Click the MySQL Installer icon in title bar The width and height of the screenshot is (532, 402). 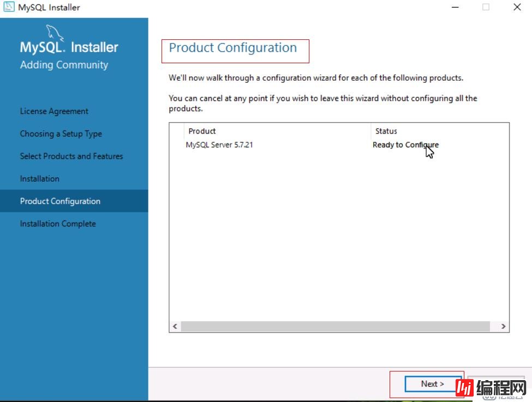point(8,7)
